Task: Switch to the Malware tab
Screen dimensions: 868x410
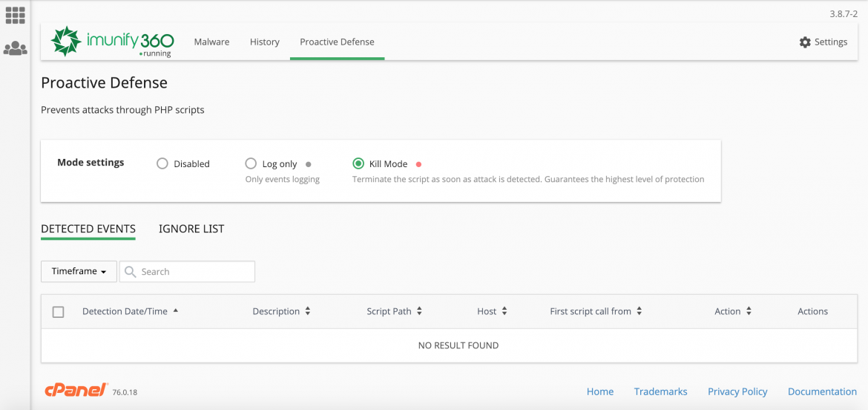Action: [x=211, y=42]
